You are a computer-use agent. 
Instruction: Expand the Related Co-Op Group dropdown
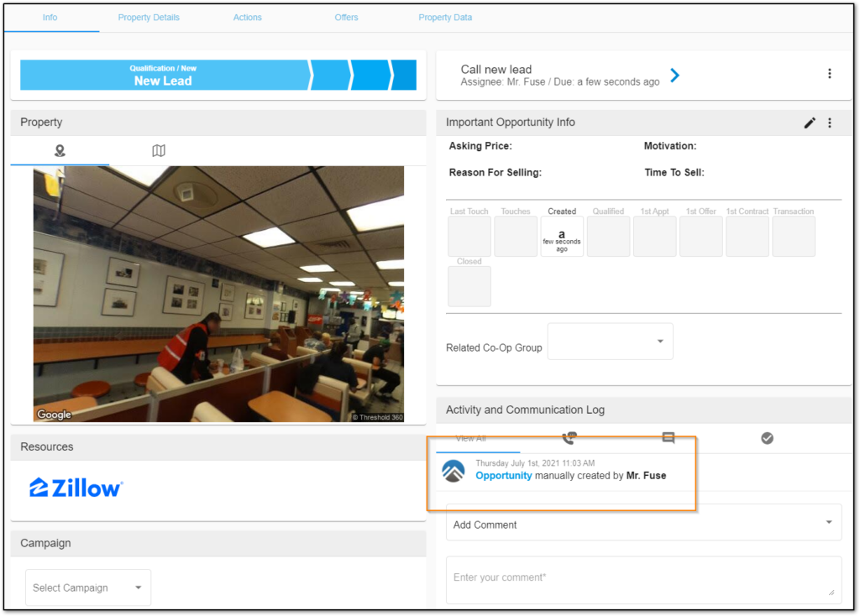pyautogui.click(x=610, y=342)
